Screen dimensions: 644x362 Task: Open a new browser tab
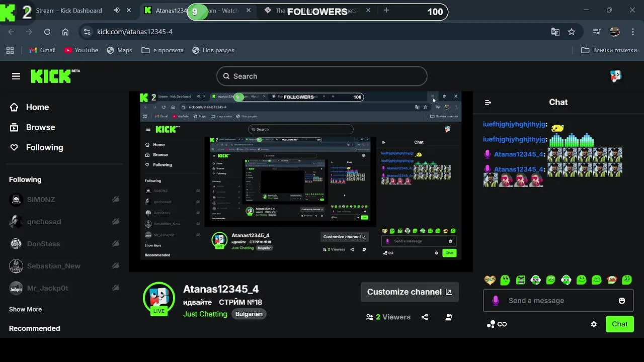[386, 10]
